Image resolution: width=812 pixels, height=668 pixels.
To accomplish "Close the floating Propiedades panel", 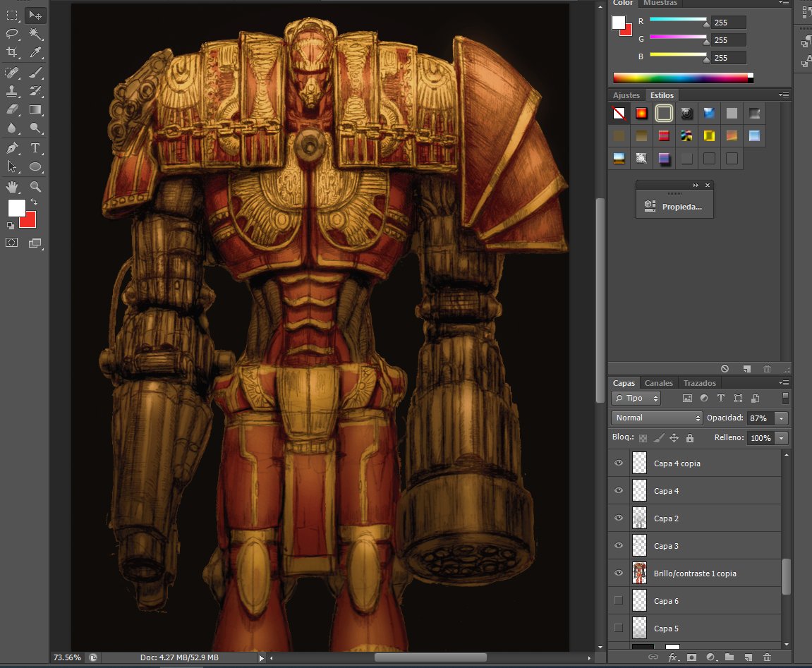I will coord(708,185).
